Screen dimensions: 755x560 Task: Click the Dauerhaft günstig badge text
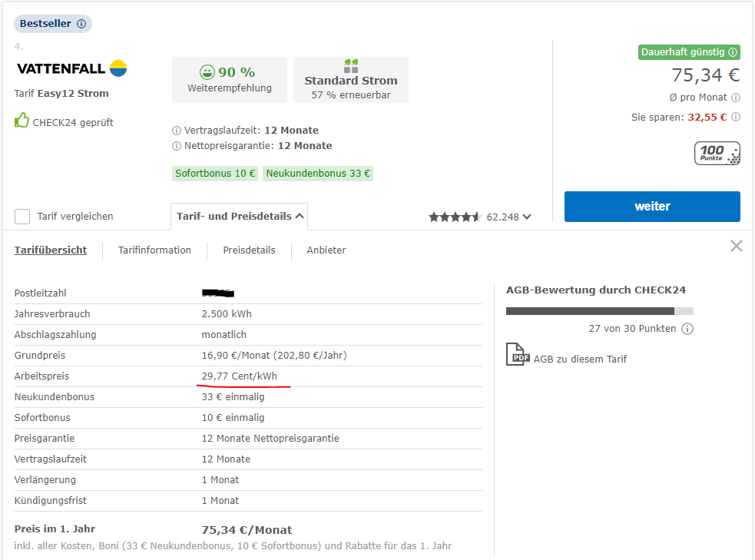click(x=682, y=52)
